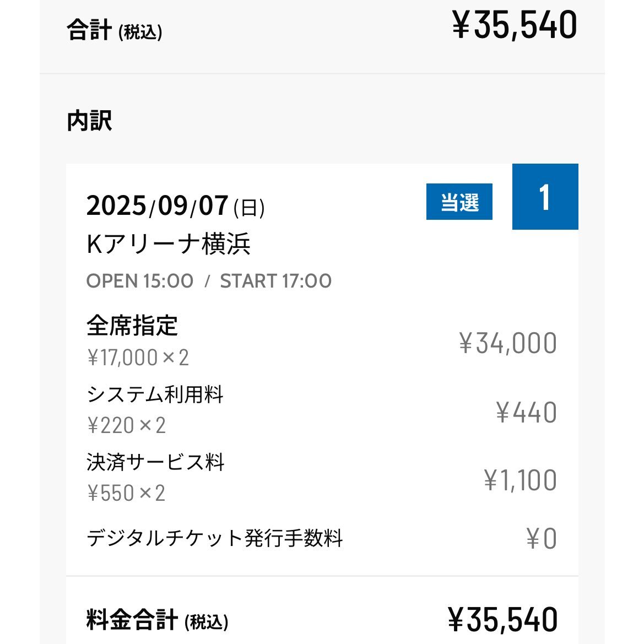Screen dimensions: 644x644
Task: Select the 内訳 section heading
Action: pos(90,121)
